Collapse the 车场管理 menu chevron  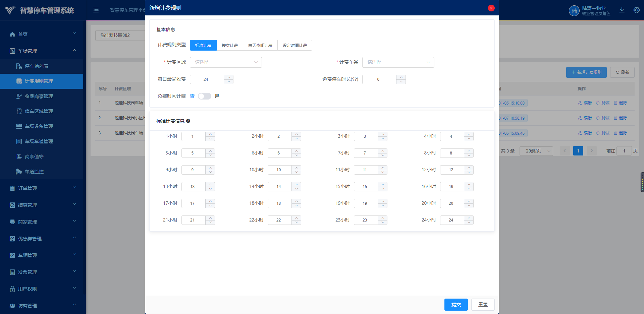pyautogui.click(x=74, y=50)
